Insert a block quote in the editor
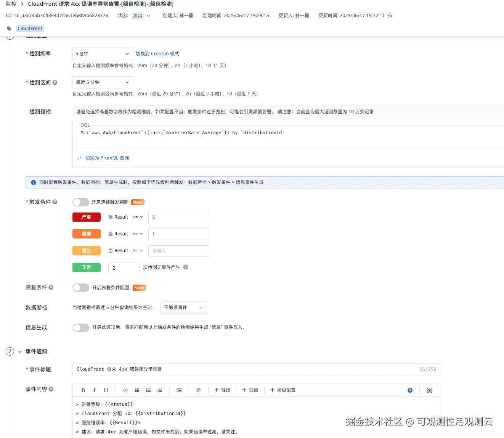The image size is (504, 438). click(x=137, y=390)
